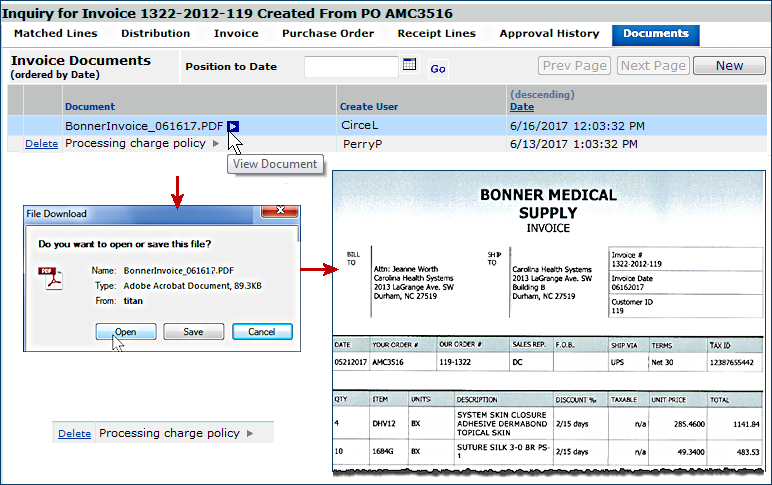Click the PDF file icon in File Download dialog
772x485 pixels.
coord(47,277)
